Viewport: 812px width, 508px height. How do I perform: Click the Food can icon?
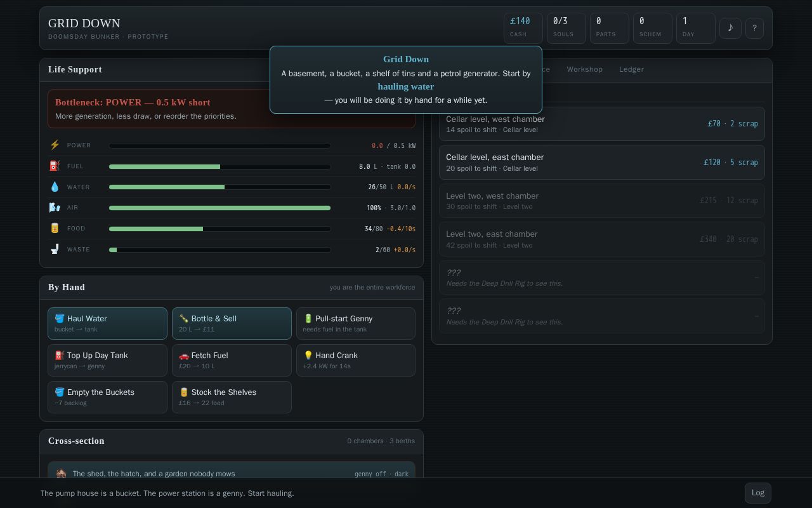click(55, 229)
